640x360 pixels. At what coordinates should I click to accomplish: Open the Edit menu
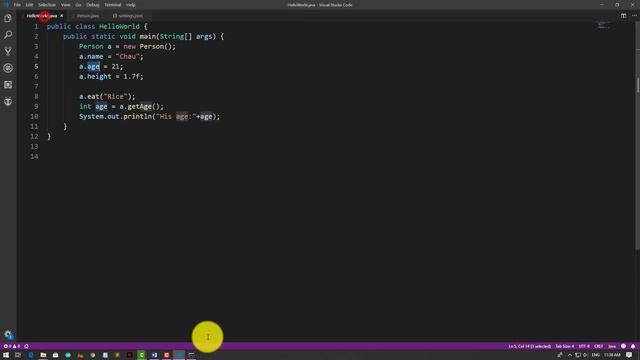coord(29,5)
